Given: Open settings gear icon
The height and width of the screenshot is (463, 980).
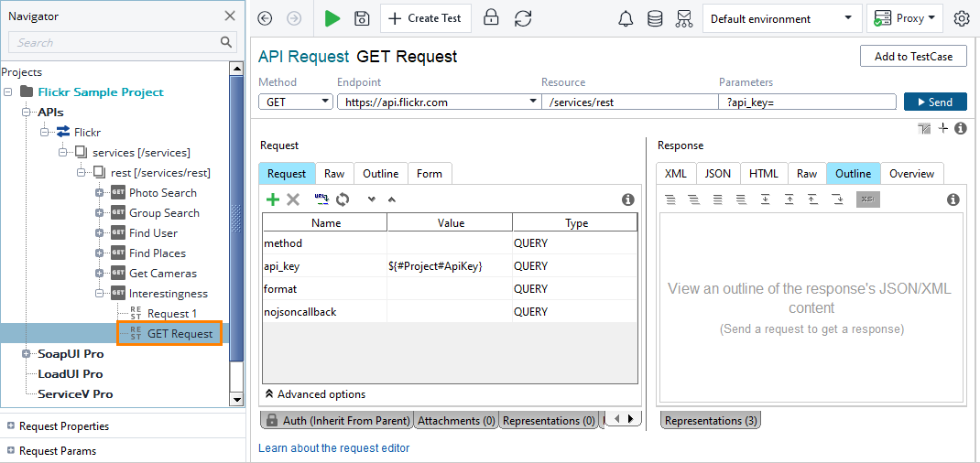Looking at the screenshot, I should [962, 18].
